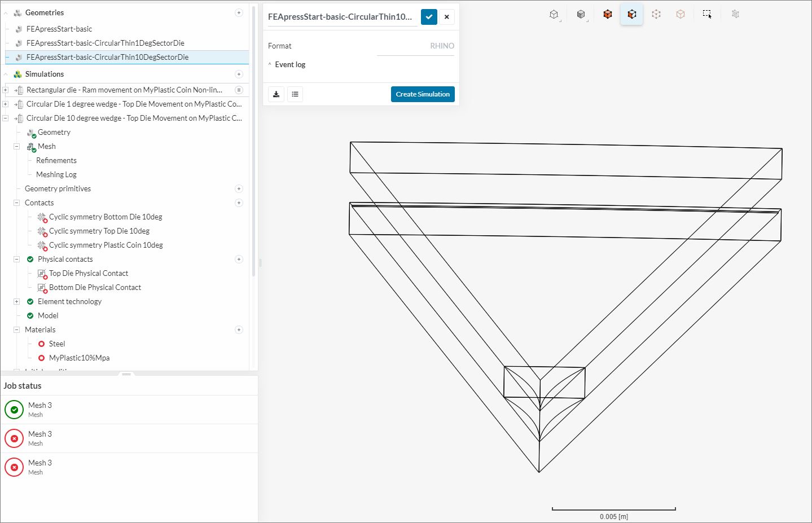Image resolution: width=812 pixels, height=523 pixels.
Task: Select the wireframe view cube icon
Action: tap(554, 14)
